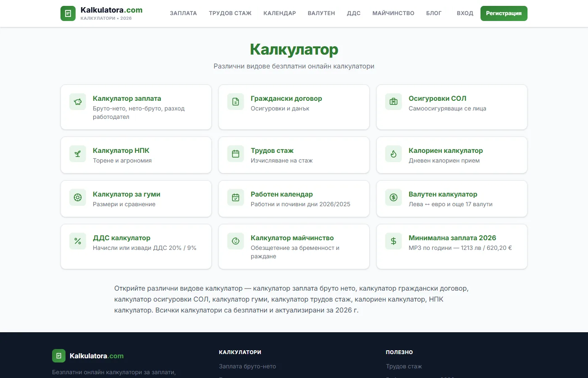The image size is (588, 378).
Task: Open the ТРУДОВ СТАЖ menu item
Action: [230, 13]
